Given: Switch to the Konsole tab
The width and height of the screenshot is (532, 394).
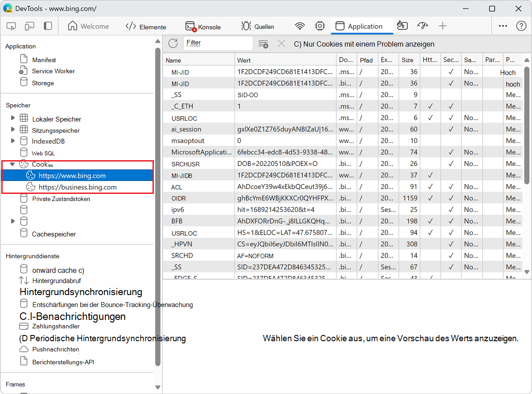Looking at the screenshot, I should click(x=203, y=27).
